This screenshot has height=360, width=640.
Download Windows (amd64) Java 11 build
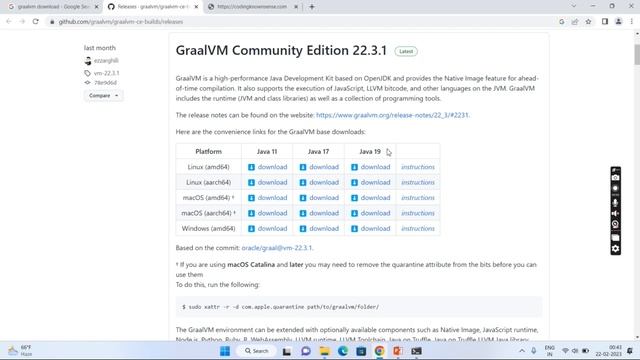[x=268, y=229]
